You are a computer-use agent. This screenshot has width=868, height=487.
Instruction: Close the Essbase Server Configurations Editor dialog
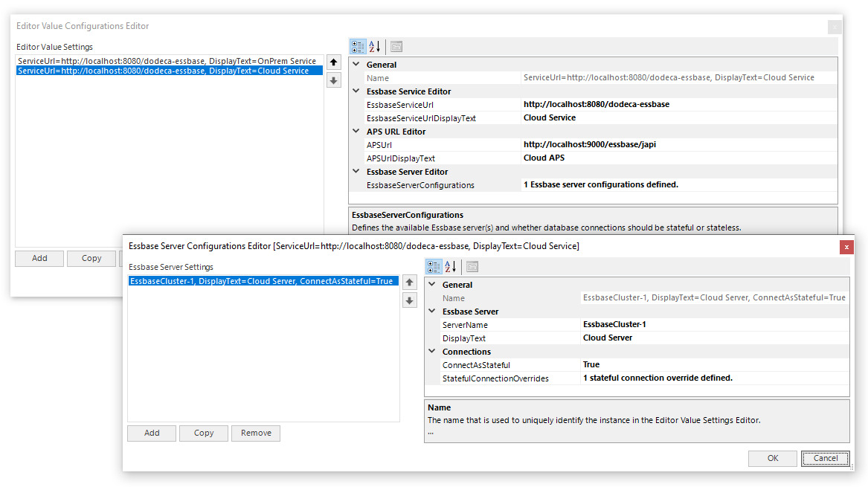point(846,248)
